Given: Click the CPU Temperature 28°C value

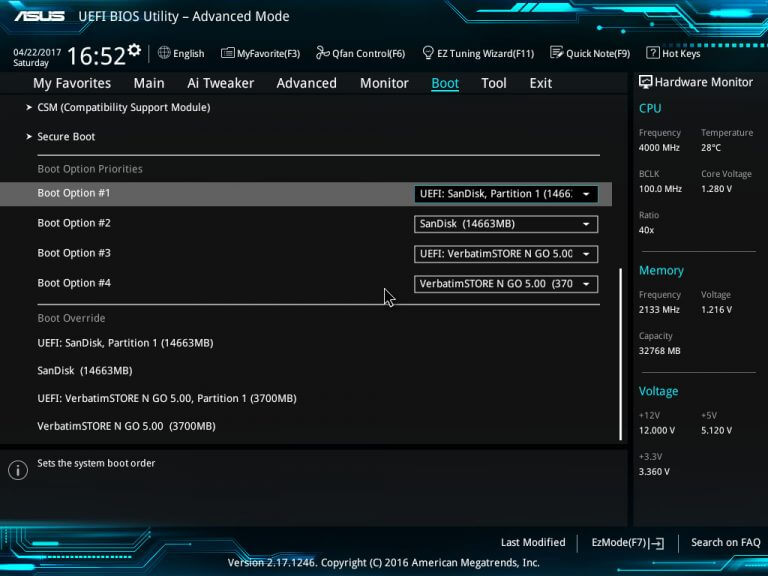Looking at the screenshot, I should click(x=711, y=147).
